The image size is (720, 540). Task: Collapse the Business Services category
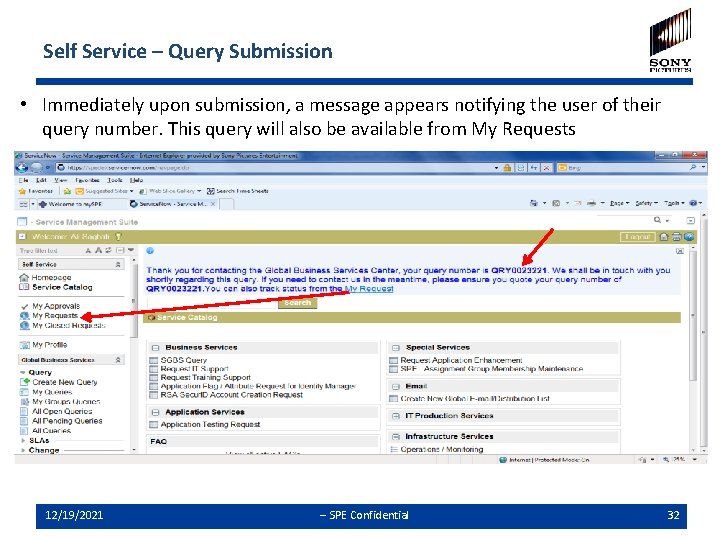pos(156,348)
